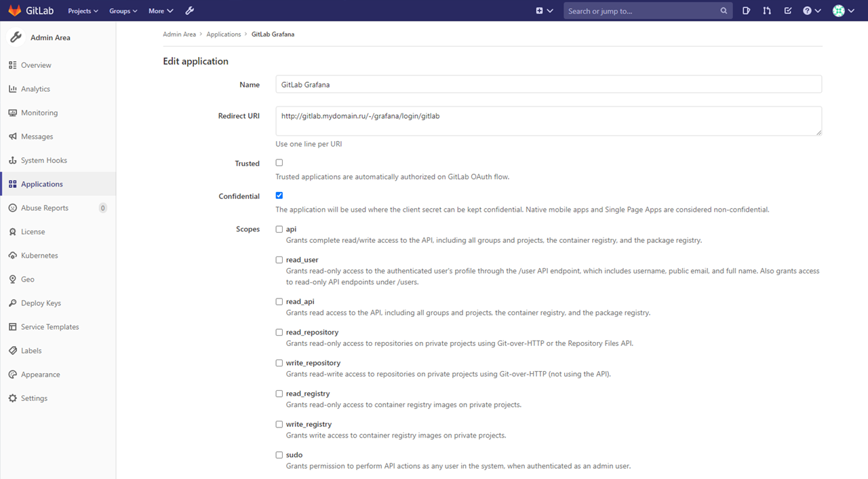Check the read_registry scope checkbox
The height and width of the screenshot is (479, 868).
(279, 394)
